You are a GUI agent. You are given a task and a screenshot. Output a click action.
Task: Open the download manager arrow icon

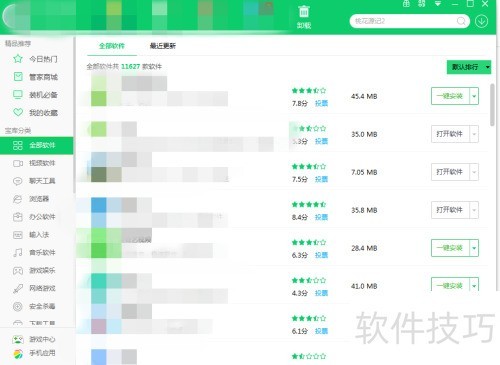point(481,21)
